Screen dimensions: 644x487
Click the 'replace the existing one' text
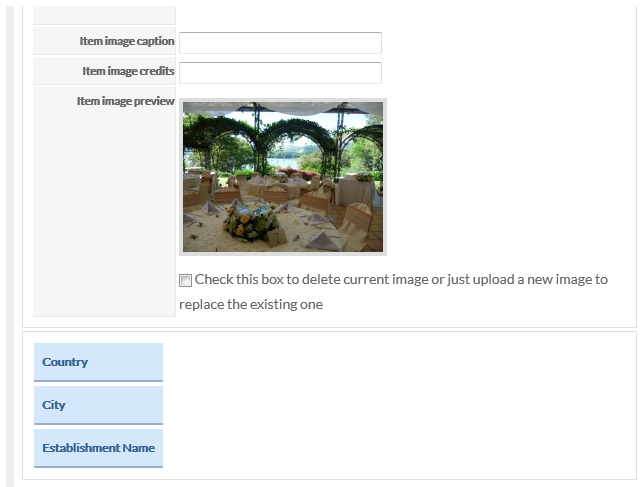[251, 305]
